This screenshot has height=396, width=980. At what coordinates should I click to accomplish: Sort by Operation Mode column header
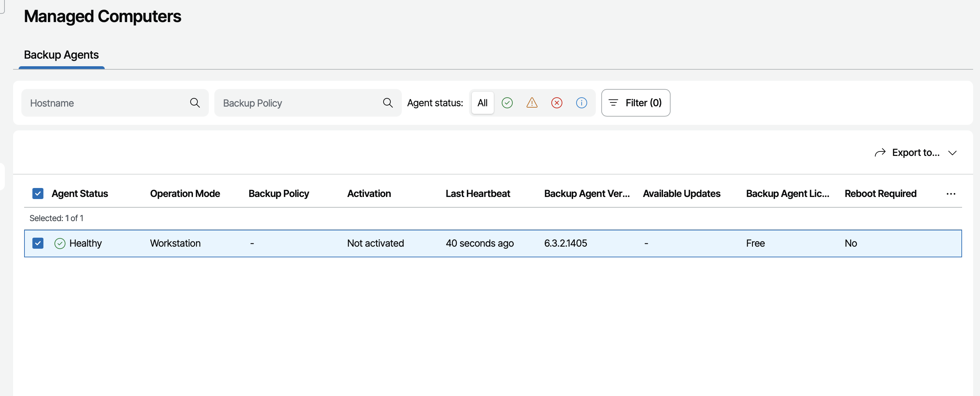(x=185, y=194)
